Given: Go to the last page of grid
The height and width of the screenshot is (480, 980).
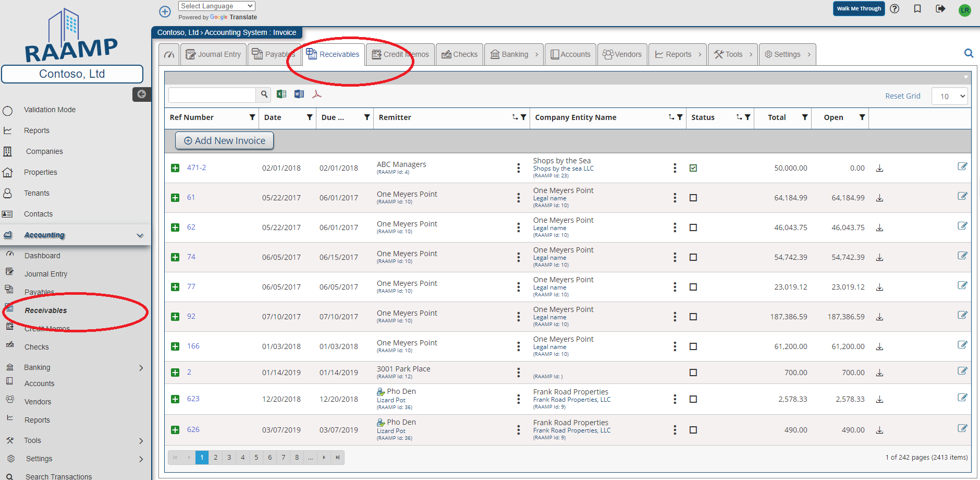Looking at the screenshot, I should click(338, 458).
